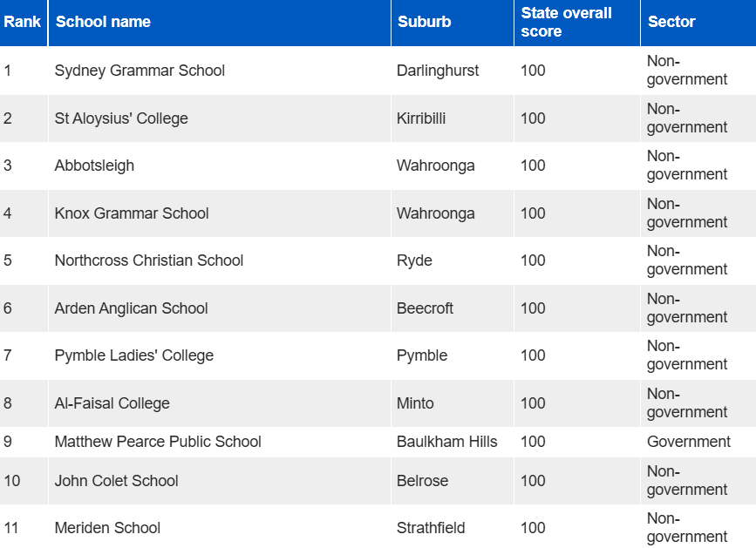Sort by State overall score header
Screen dimensions: 756x548
tap(566, 22)
